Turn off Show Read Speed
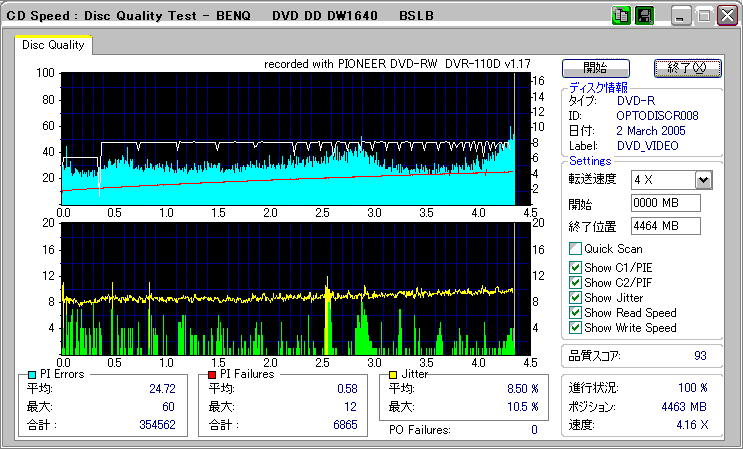Image resolution: width=743 pixels, height=449 pixels. [x=575, y=312]
